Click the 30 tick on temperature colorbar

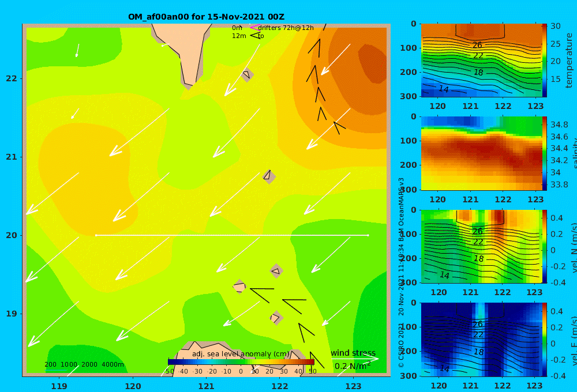click(556, 26)
